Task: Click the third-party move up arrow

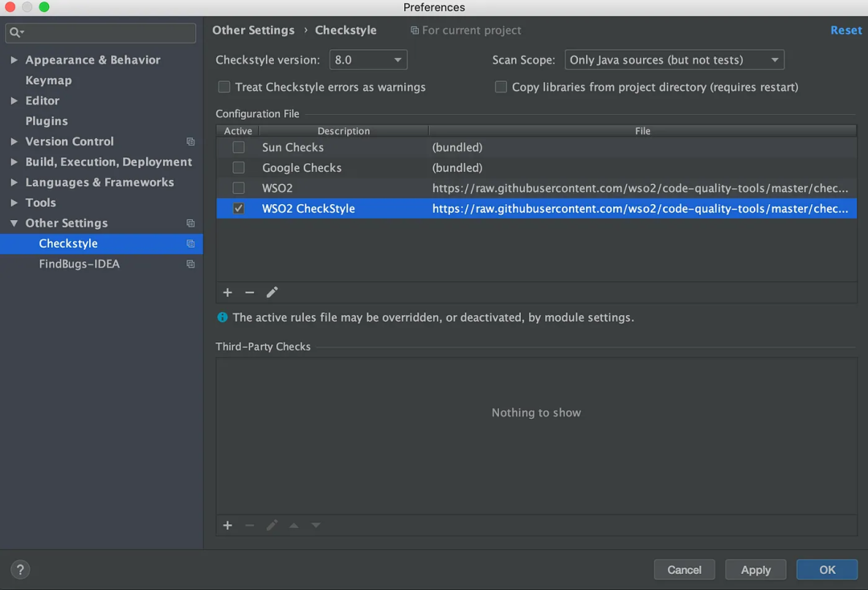Action: (294, 525)
